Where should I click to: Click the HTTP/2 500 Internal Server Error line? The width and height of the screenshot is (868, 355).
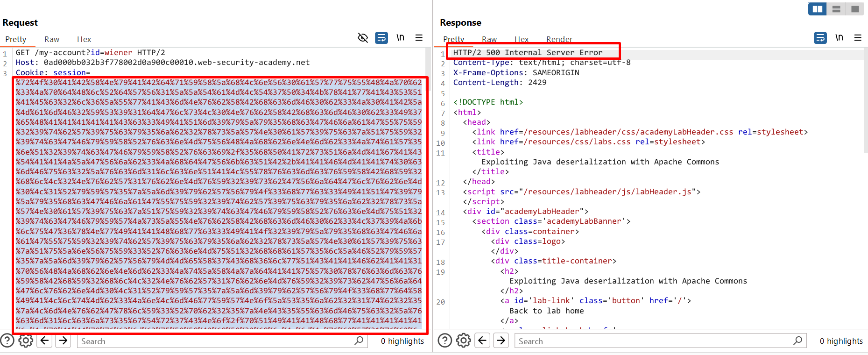[528, 53]
